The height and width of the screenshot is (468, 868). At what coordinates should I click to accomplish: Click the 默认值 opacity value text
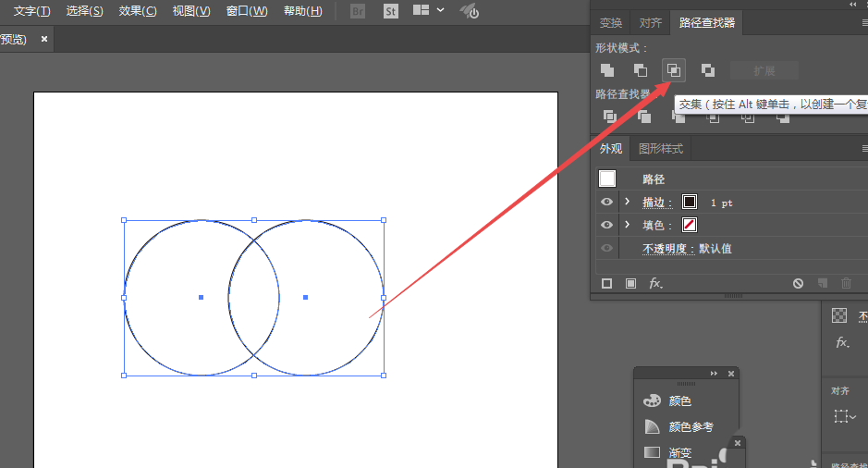click(x=715, y=249)
